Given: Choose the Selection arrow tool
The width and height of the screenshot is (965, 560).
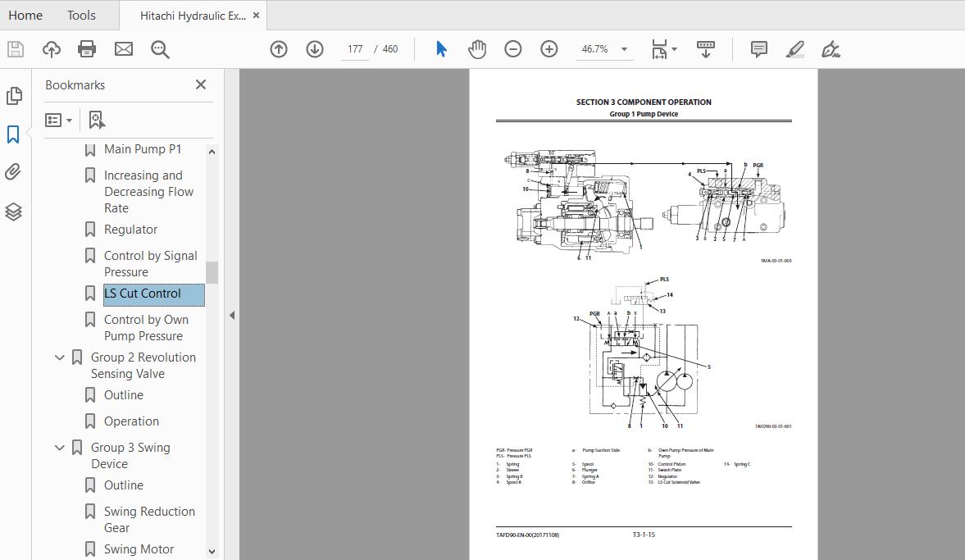Looking at the screenshot, I should tap(441, 49).
